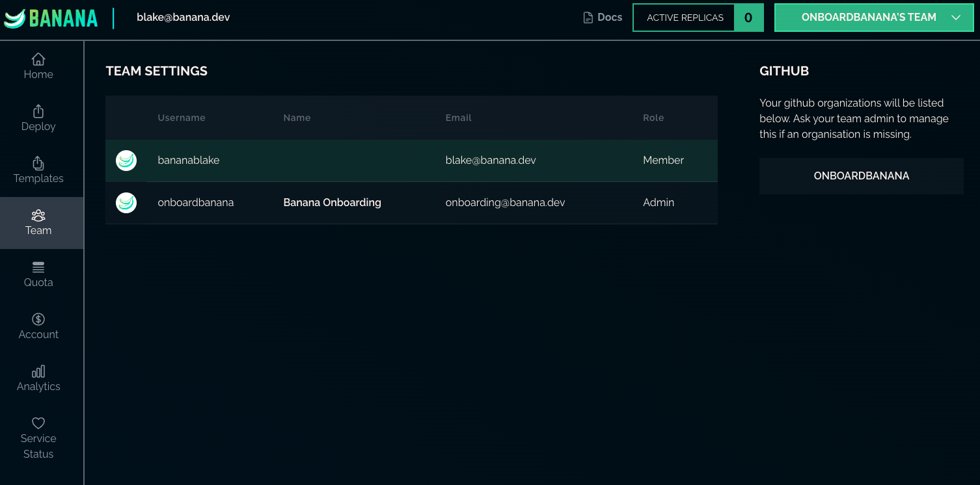Open the Docs link
Screen dimensions: 980x485
[610, 18]
